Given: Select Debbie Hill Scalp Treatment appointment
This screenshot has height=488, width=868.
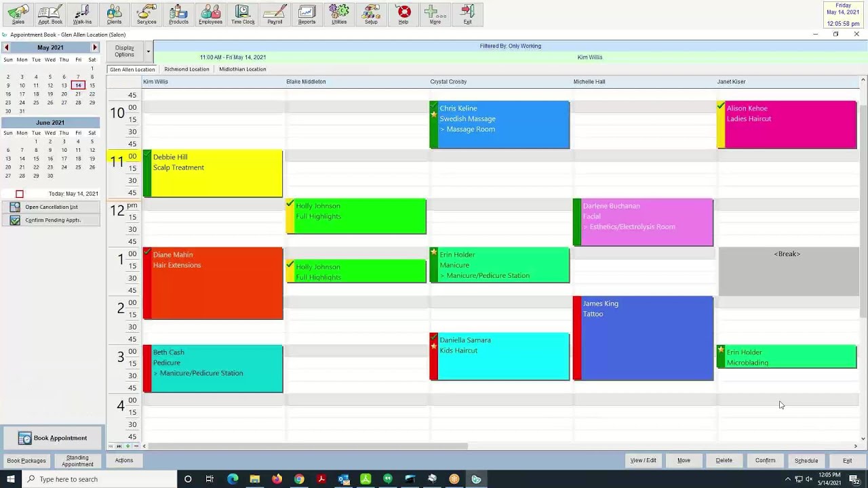Looking at the screenshot, I should (x=213, y=174).
